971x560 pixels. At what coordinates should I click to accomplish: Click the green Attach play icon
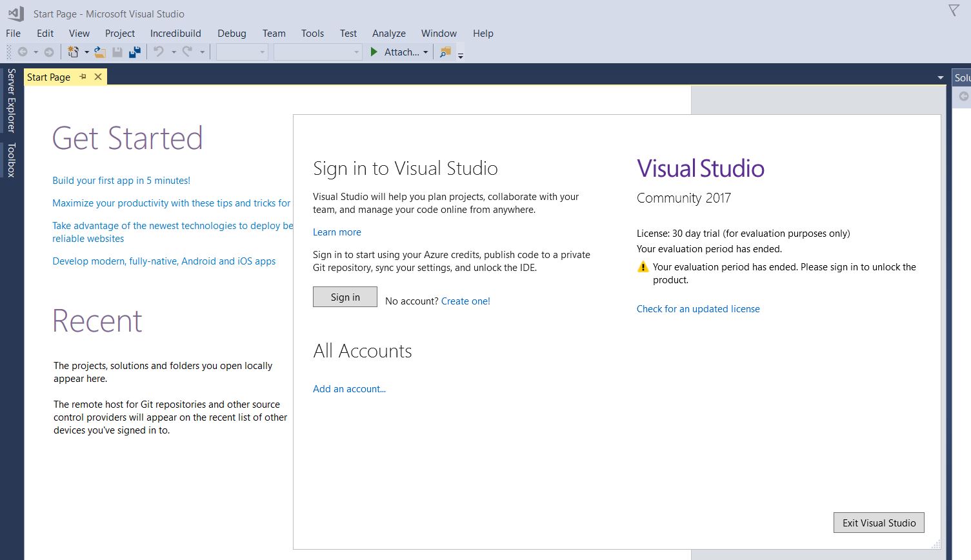pyautogui.click(x=374, y=52)
